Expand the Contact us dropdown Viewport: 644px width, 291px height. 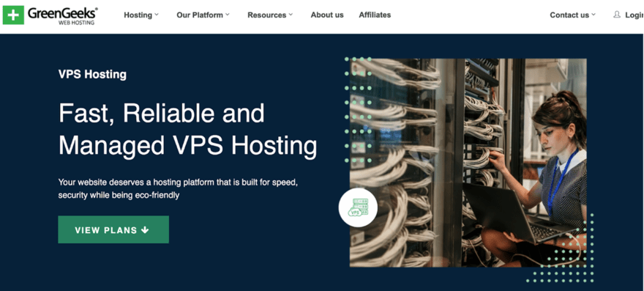coord(572,15)
